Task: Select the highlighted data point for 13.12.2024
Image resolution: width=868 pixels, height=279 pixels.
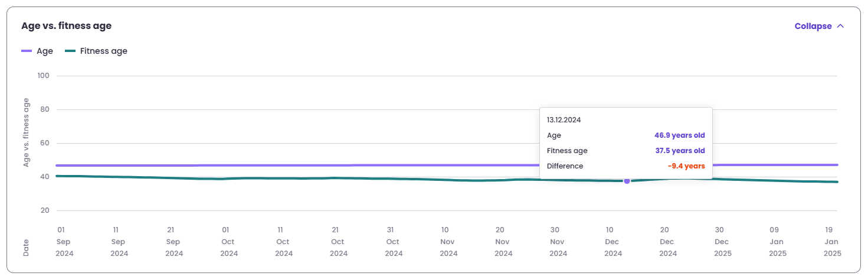Action: click(x=627, y=181)
